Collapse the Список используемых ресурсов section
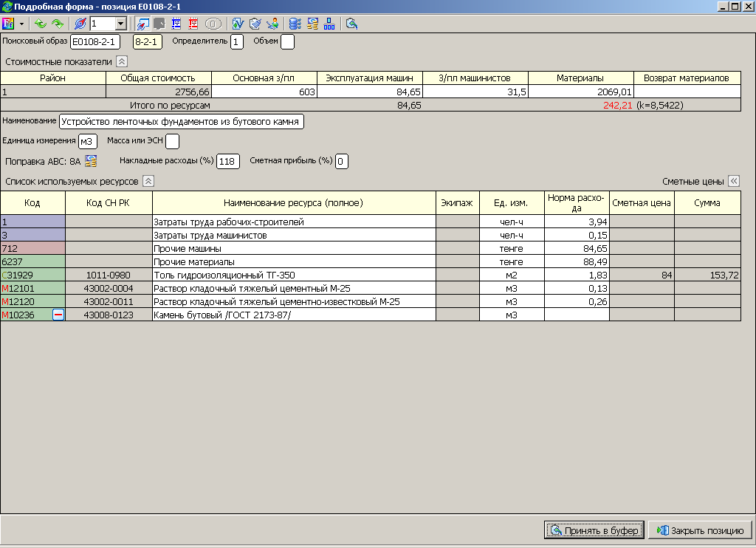The width and height of the screenshot is (756, 548). click(x=148, y=182)
